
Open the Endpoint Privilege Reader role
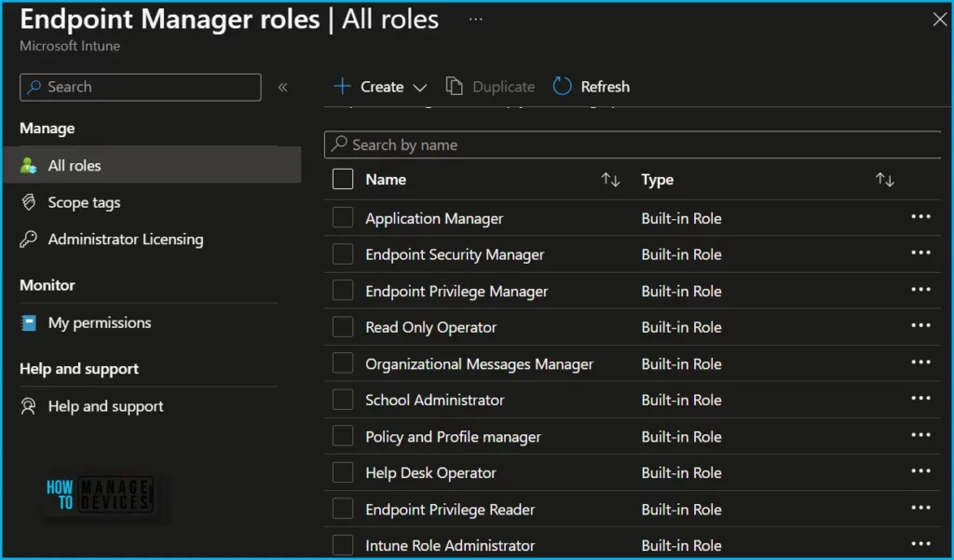[450, 510]
